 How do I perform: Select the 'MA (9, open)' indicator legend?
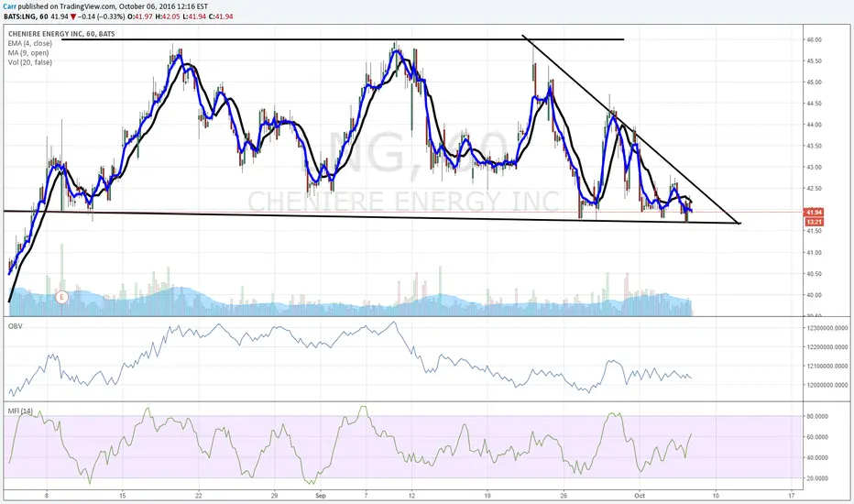point(28,53)
